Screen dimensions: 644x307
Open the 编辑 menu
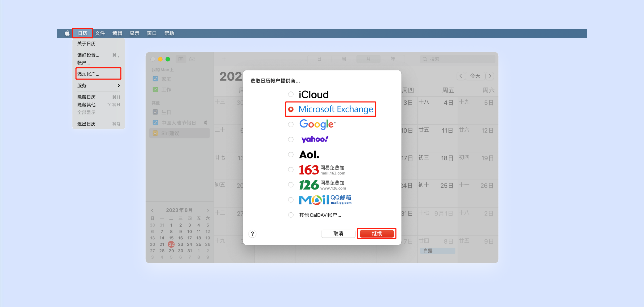pos(117,33)
